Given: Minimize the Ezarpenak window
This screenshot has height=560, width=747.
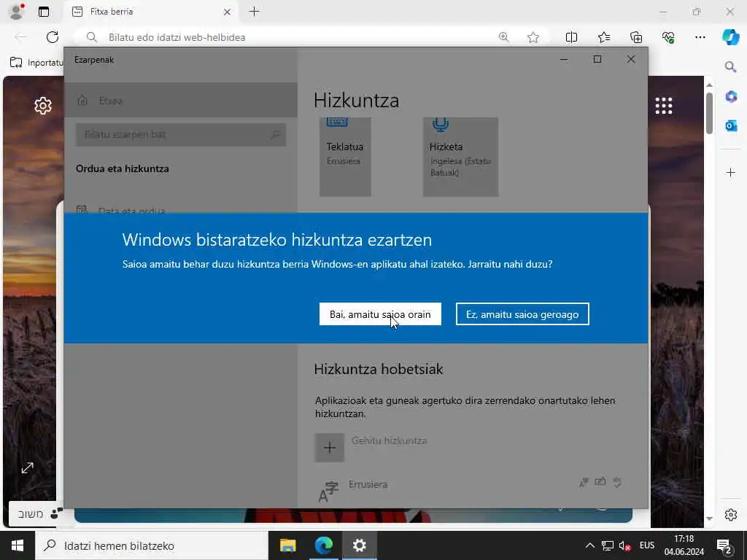Looking at the screenshot, I should coord(564,59).
